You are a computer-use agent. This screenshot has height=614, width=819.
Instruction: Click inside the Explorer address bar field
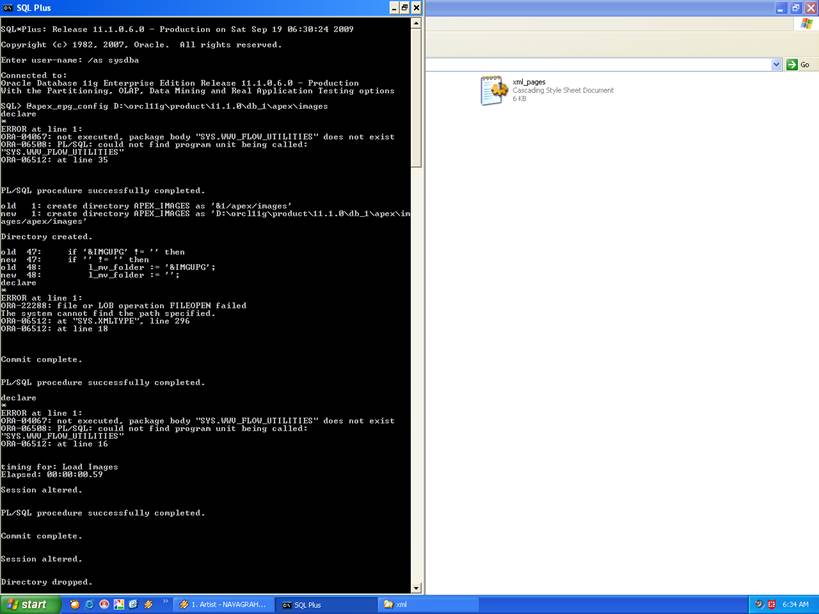598,64
